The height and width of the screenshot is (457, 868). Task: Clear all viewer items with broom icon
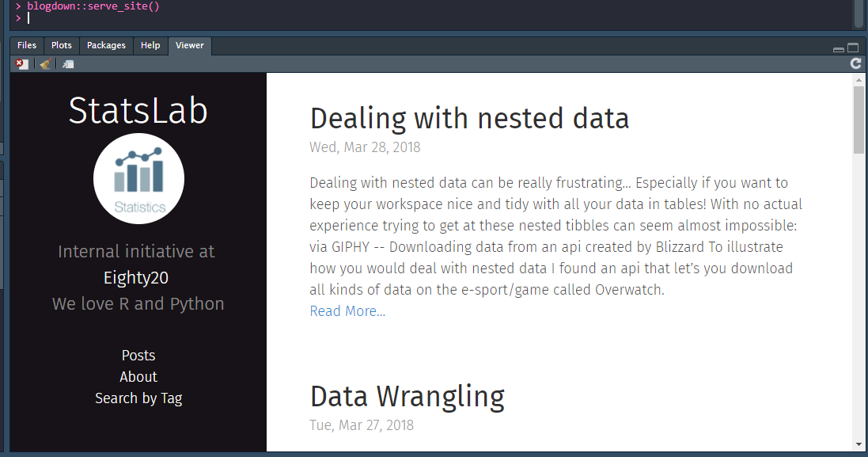coord(46,64)
